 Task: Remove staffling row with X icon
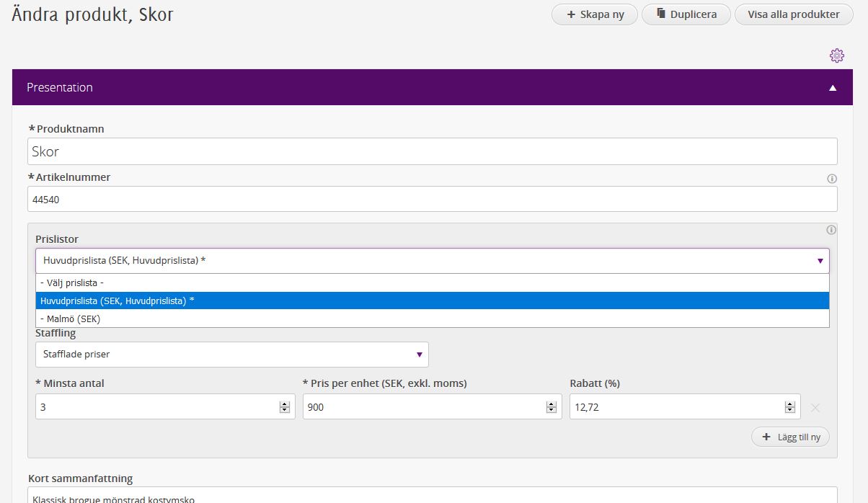tap(815, 408)
